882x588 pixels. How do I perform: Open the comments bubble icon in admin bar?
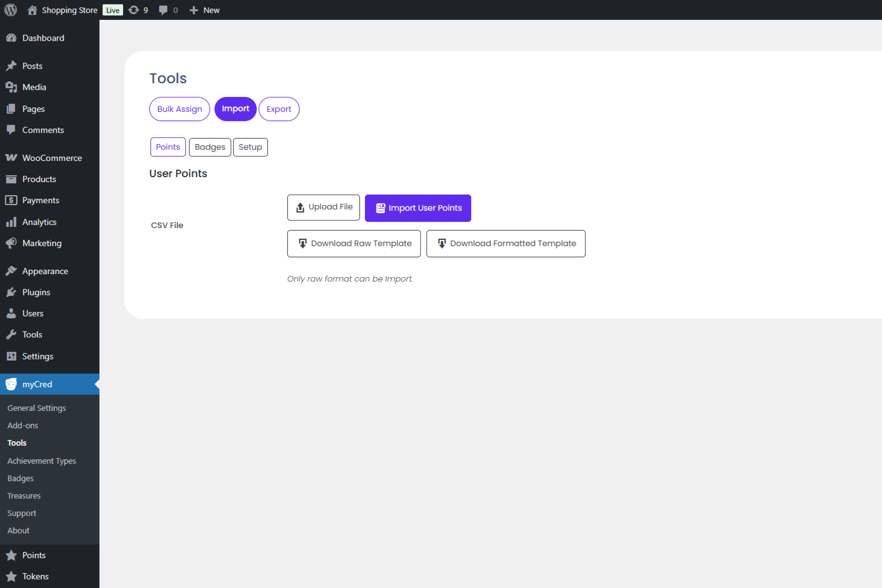pos(163,10)
